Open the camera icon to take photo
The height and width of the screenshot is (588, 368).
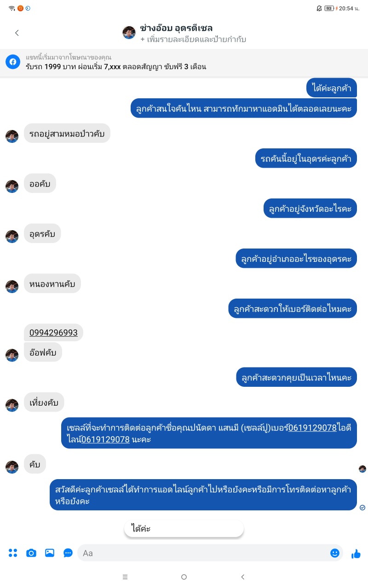pos(31,553)
